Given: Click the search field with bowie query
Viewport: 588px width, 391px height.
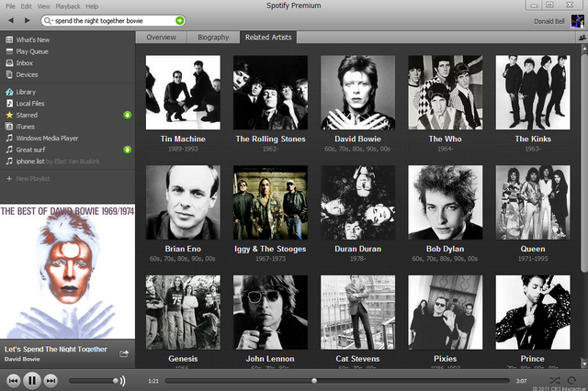Looking at the screenshot, I should (113, 20).
